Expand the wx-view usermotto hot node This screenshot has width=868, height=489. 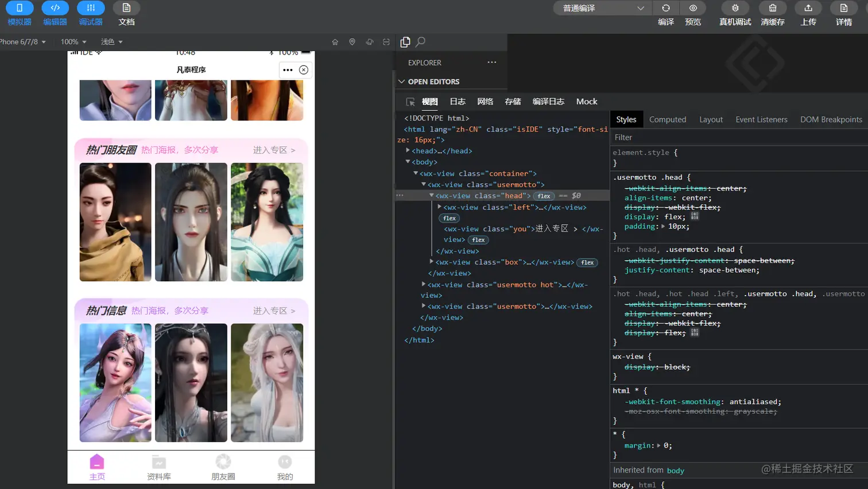coord(424,284)
